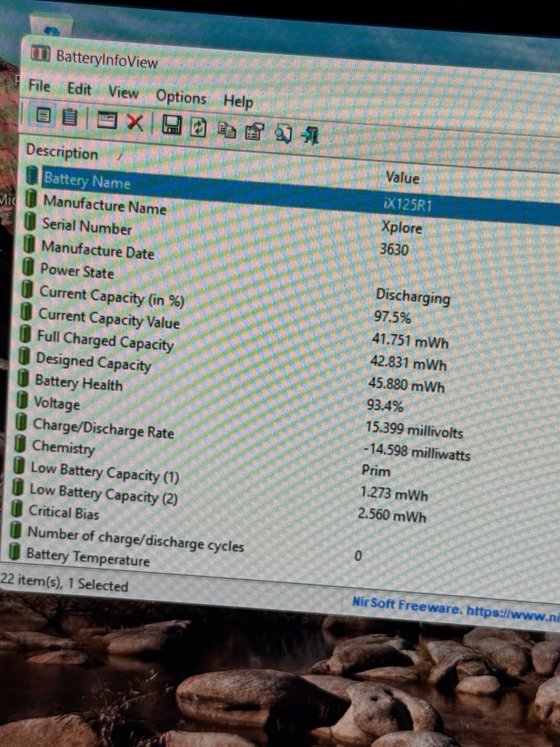560x747 pixels.
Task: Click the Show Battery Information toolbar icon
Action: 43,115
